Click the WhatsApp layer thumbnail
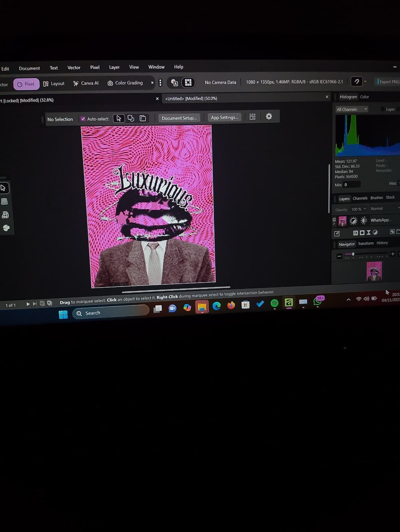Viewport: 400px width, 532px height. pos(342,221)
